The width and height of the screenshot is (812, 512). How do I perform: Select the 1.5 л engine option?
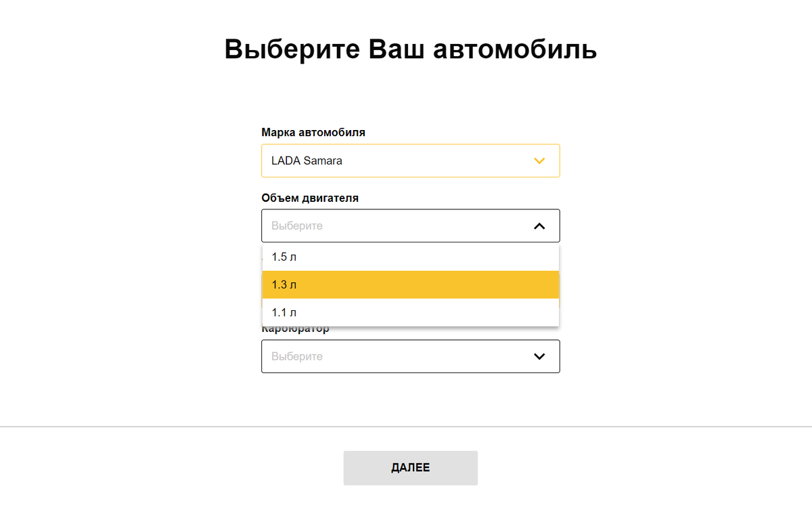coord(410,256)
